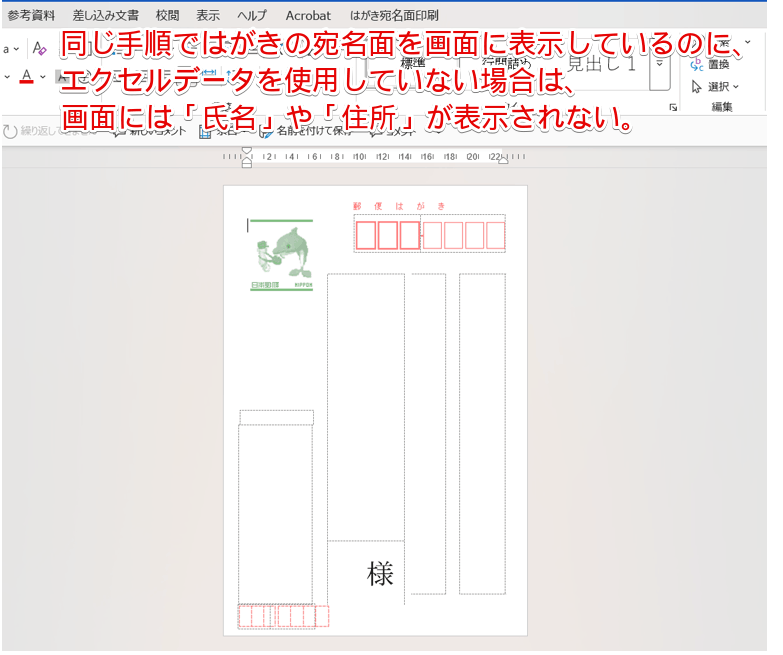Image resolution: width=783 pixels, height=655 pixels.
Task: Click the 置換 replace button
Action: click(x=710, y=64)
